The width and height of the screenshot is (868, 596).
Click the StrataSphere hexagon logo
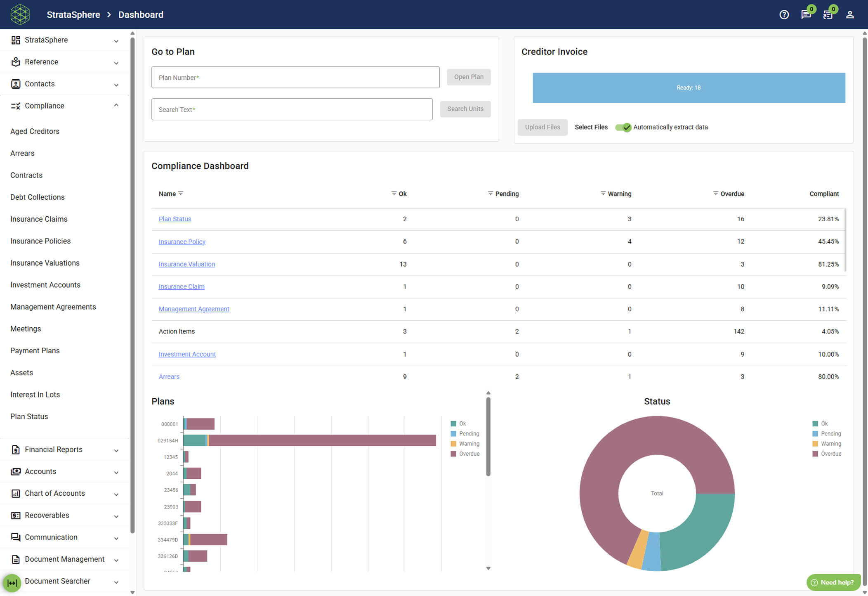tap(20, 14)
